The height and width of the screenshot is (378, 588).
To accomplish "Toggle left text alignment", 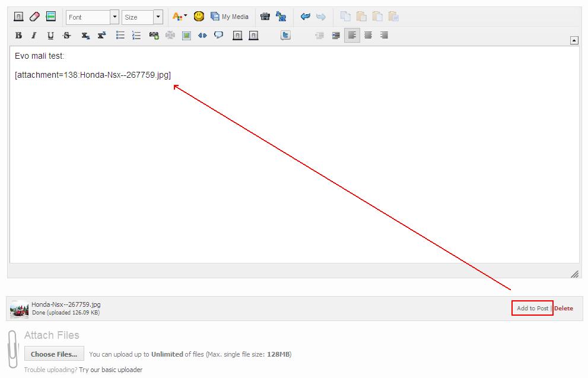I will pos(352,36).
